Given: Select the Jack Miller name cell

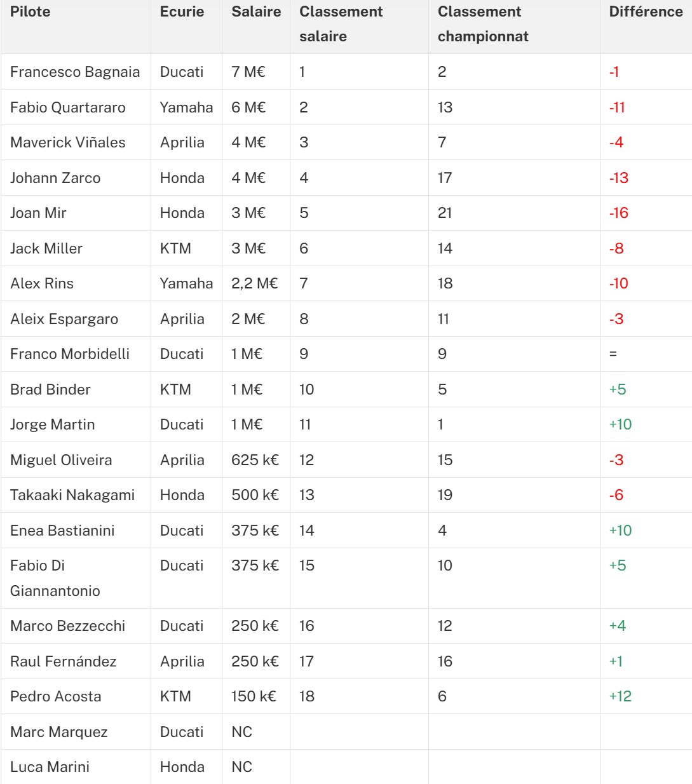Looking at the screenshot, I should coord(46,248).
